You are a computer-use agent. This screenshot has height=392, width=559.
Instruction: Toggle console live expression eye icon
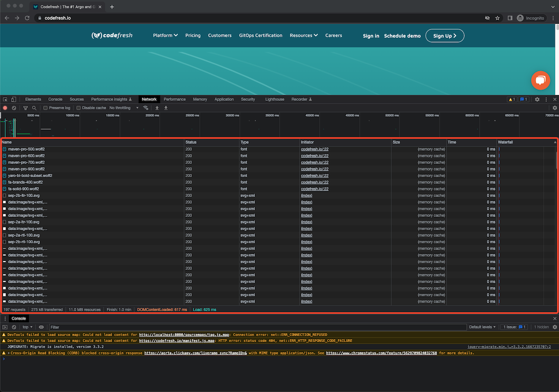(42, 327)
